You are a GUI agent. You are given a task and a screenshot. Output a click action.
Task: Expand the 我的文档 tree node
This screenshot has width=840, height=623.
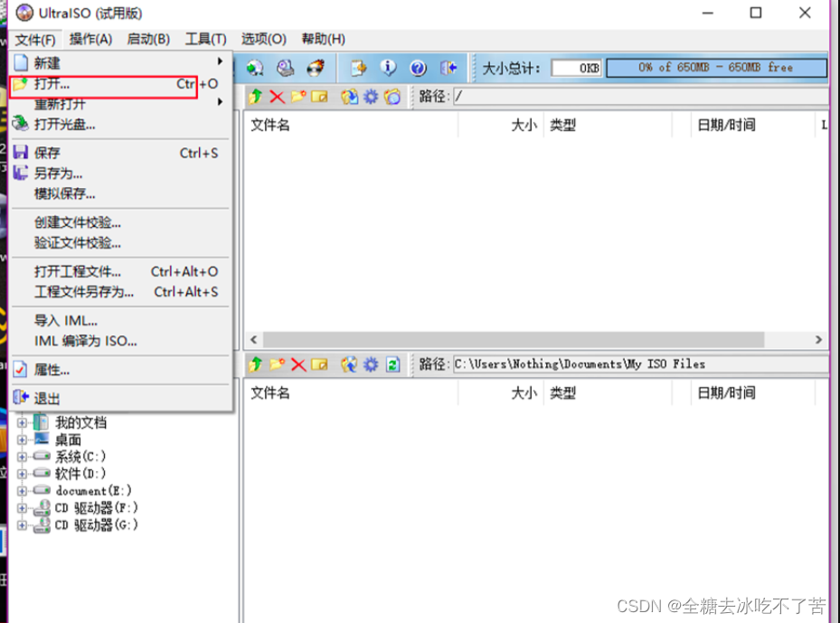click(x=23, y=422)
